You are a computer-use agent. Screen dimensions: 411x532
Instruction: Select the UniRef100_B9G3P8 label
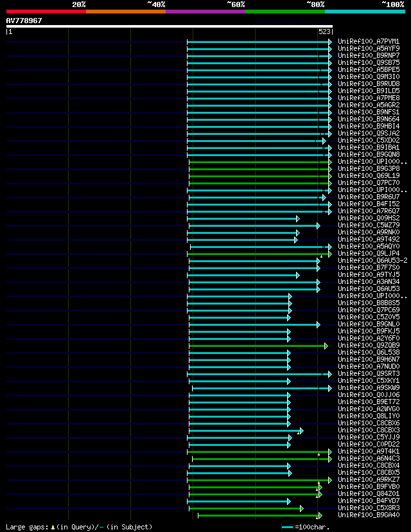369,168
